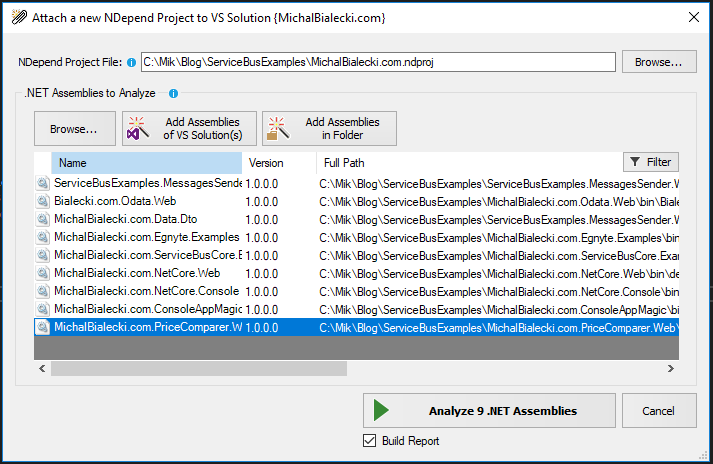713x464 pixels.
Task: Click assembly icon of NetCore.Web row
Action: click(x=43, y=273)
